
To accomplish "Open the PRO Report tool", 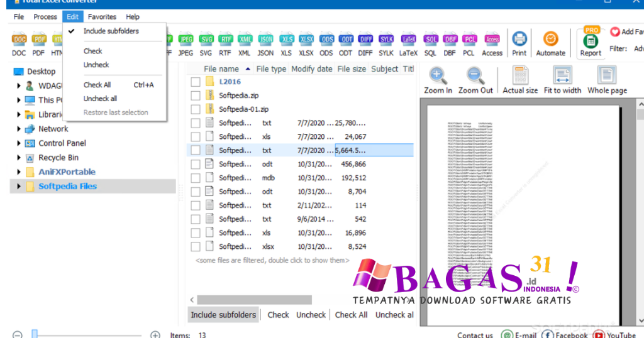I will 591,43.
